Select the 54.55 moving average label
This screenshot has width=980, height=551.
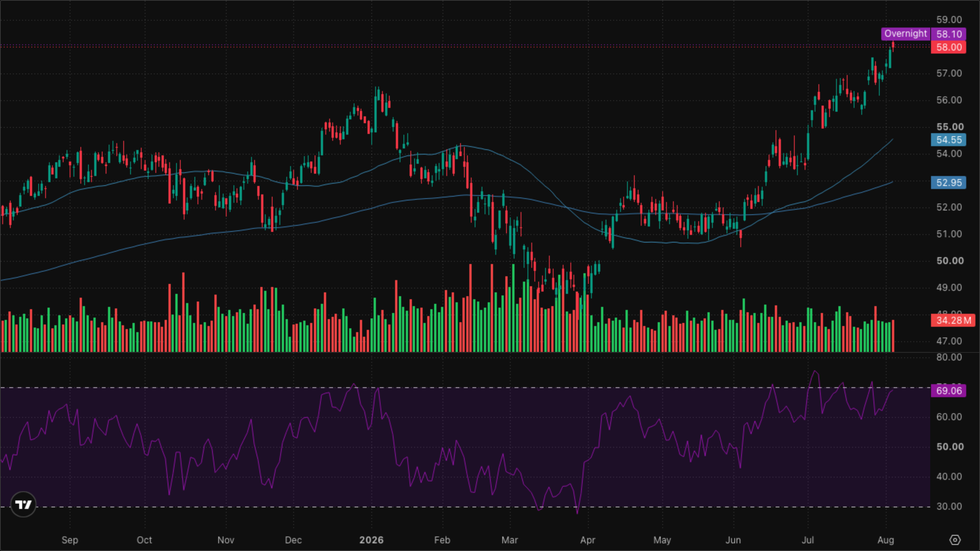[949, 140]
